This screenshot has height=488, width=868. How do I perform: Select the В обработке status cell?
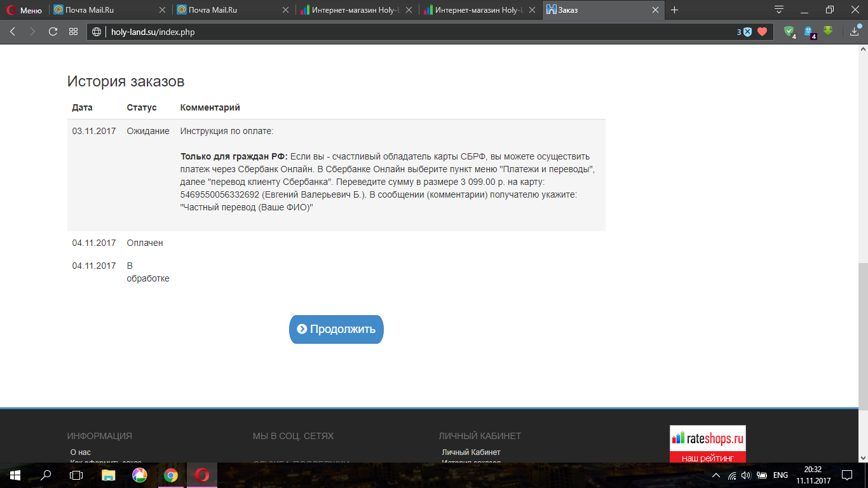coord(148,272)
